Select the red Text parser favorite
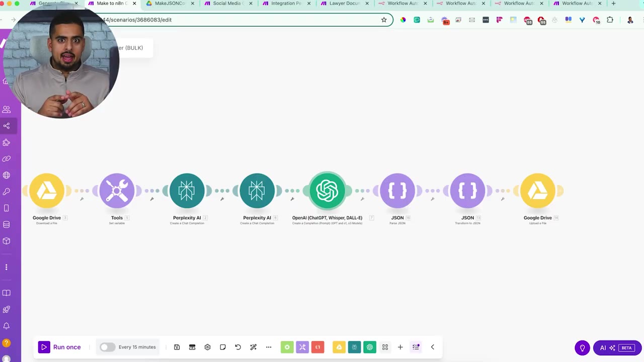644x362 pixels. (317, 347)
